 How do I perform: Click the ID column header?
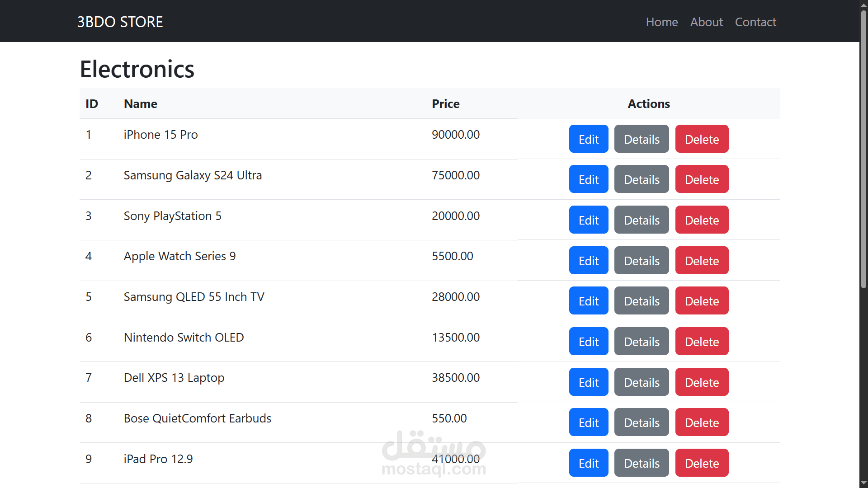tap(92, 103)
